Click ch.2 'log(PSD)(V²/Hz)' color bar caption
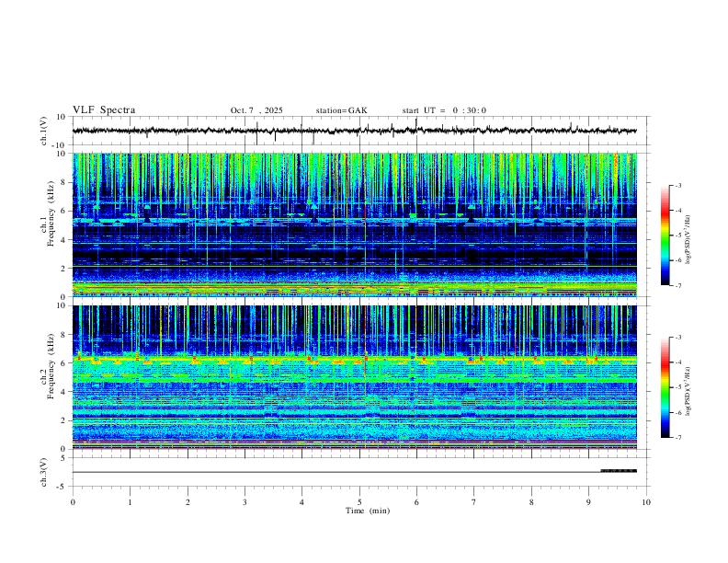Screen dimensions: 728x563 pyautogui.click(x=688, y=391)
